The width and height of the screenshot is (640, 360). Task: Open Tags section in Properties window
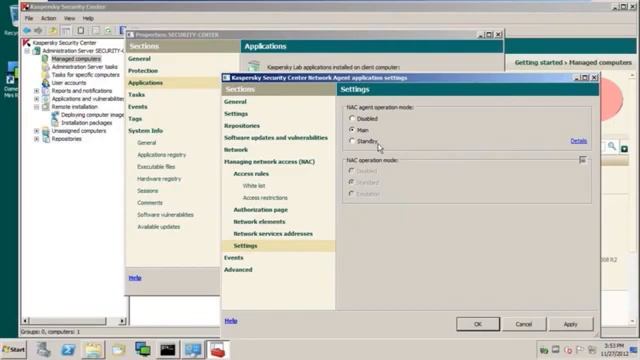point(135,119)
